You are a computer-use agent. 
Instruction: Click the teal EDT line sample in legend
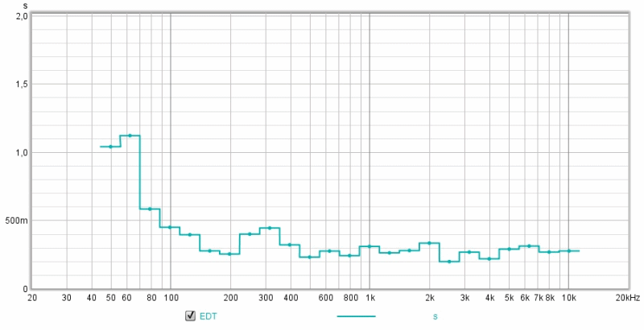click(356, 316)
